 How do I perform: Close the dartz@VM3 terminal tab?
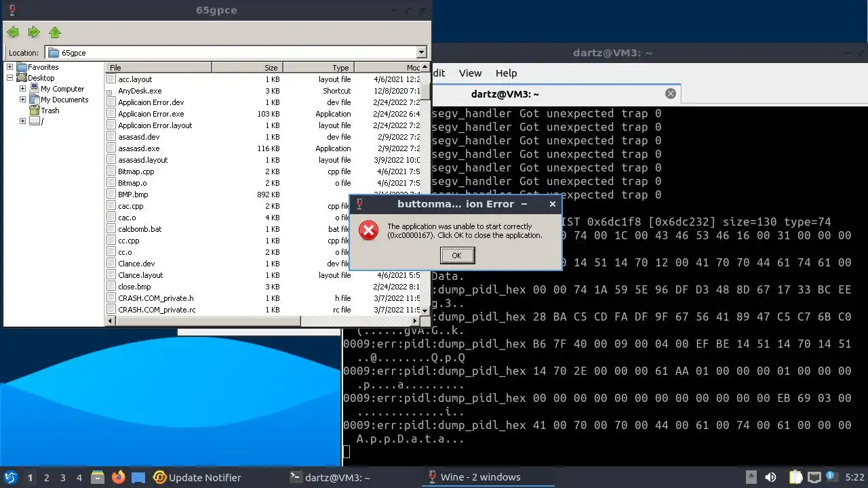[x=671, y=94]
